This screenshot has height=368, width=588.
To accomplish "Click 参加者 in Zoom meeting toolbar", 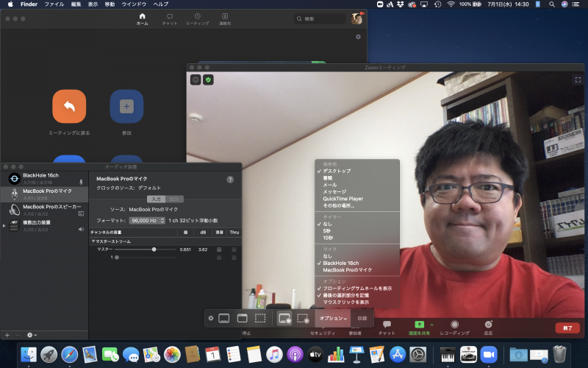I will [355, 333].
